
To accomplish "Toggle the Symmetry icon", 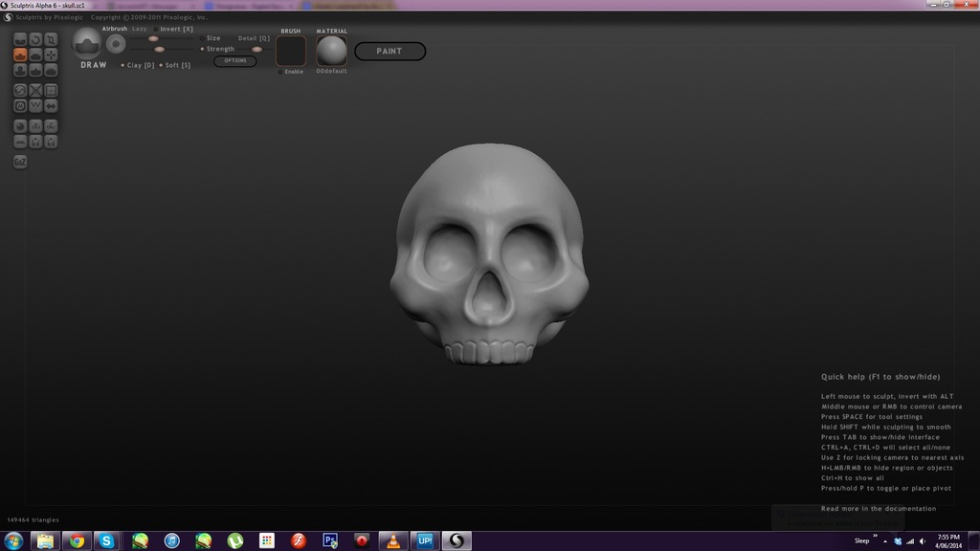I will 51,105.
